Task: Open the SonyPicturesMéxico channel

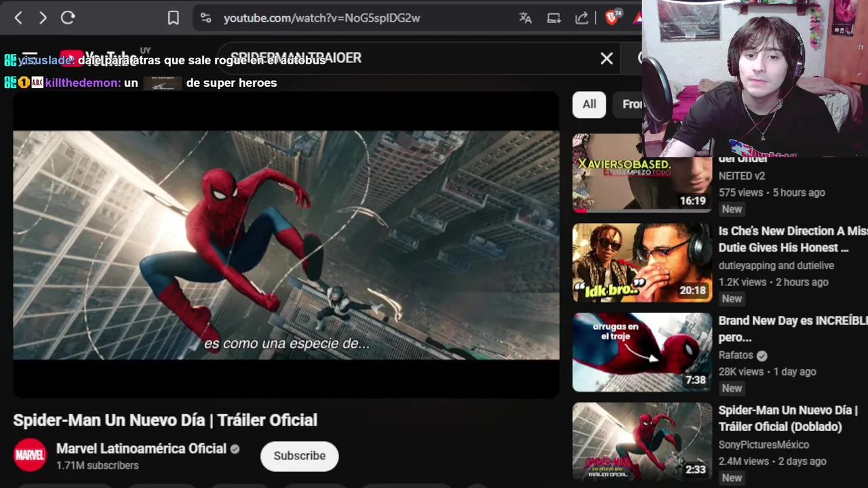Action: pos(764,445)
